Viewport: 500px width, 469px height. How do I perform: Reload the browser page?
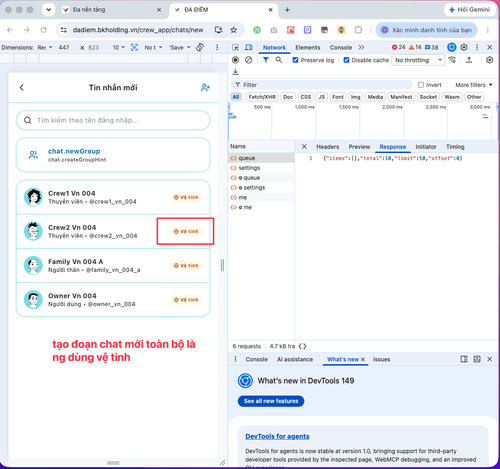[43, 30]
